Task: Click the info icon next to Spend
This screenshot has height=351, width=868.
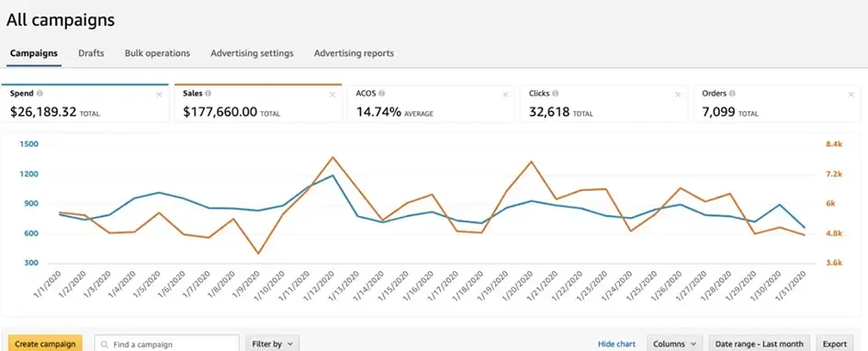Action: tap(39, 94)
